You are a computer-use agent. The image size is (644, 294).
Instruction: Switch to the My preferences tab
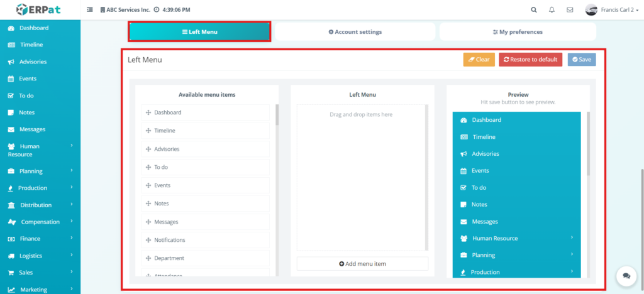coord(517,31)
